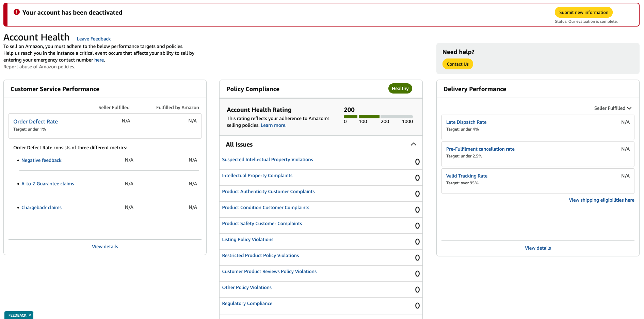Open the Negative feedback link
Screen dimensions: 644x319
(x=41, y=160)
